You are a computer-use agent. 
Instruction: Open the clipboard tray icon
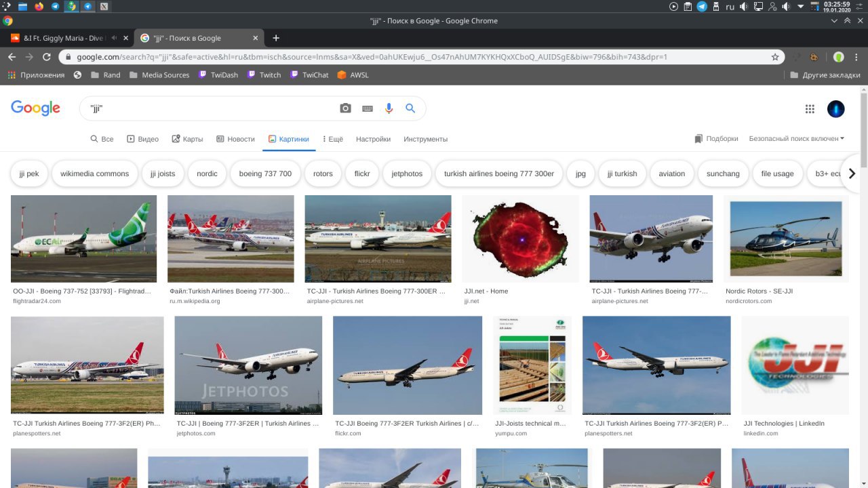point(688,7)
